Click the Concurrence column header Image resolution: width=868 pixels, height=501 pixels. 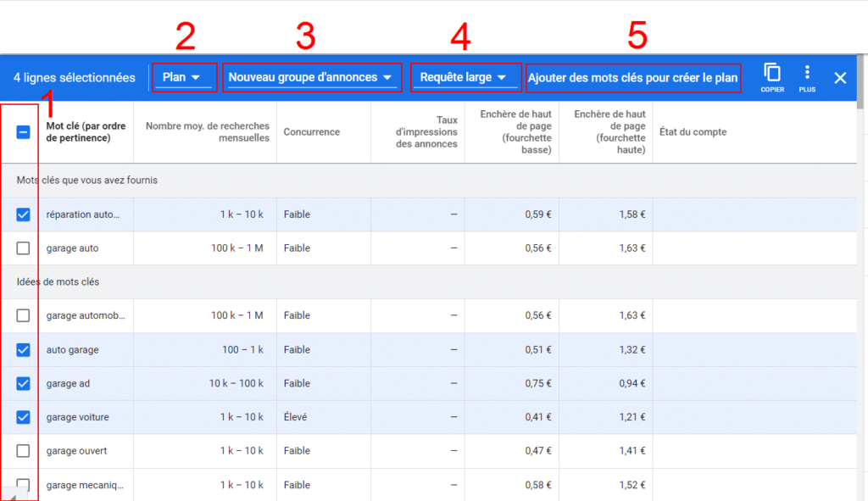click(x=312, y=132)
